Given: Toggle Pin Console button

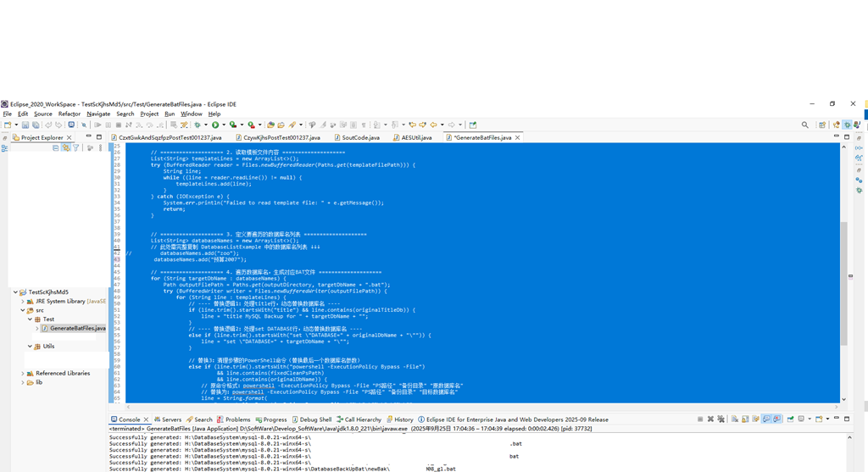Looking at the screenshot, I should point(790,419).
